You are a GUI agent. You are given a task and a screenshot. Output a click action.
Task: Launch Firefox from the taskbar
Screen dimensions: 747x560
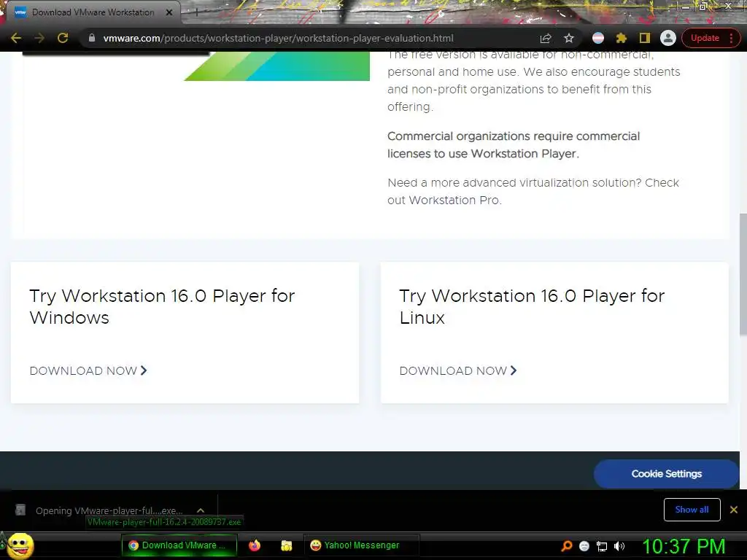click(255, 545)
